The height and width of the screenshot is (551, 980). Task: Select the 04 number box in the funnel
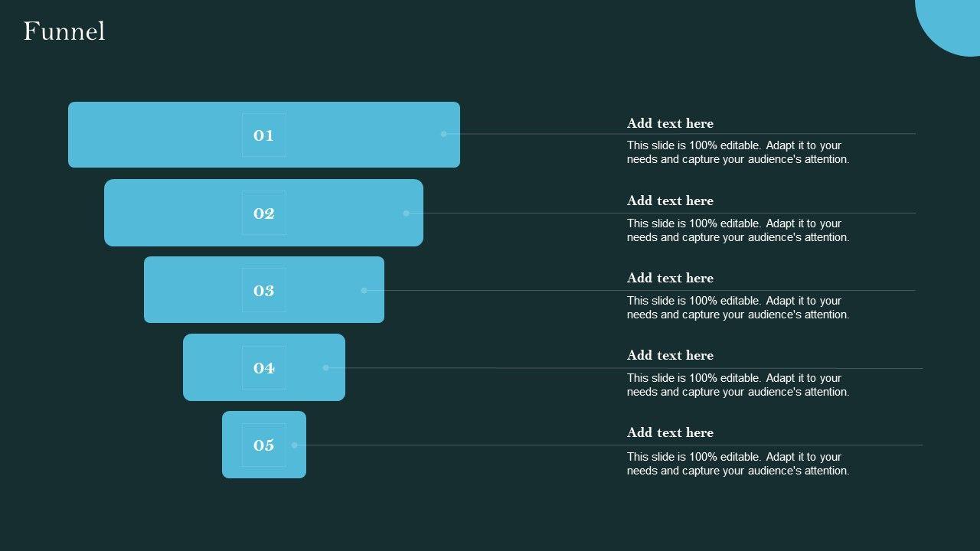click(264, 368)
